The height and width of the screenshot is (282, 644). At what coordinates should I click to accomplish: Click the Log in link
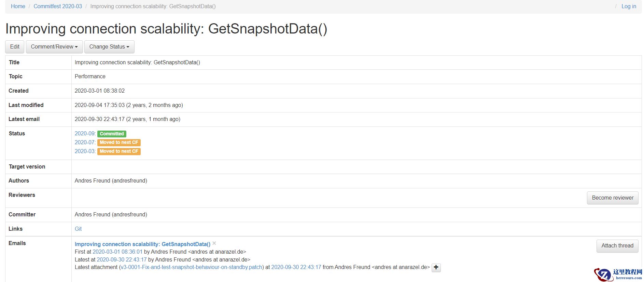click(629, 6)
